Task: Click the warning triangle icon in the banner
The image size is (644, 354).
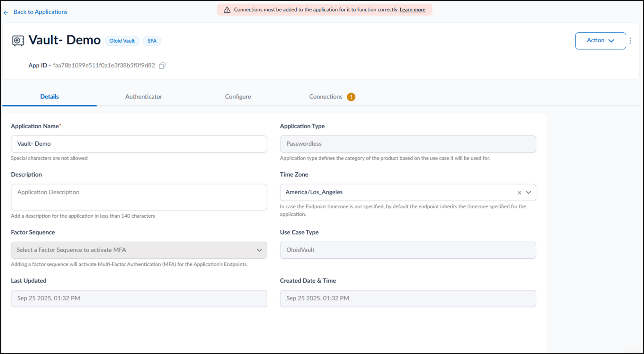Action: point(227,10)
